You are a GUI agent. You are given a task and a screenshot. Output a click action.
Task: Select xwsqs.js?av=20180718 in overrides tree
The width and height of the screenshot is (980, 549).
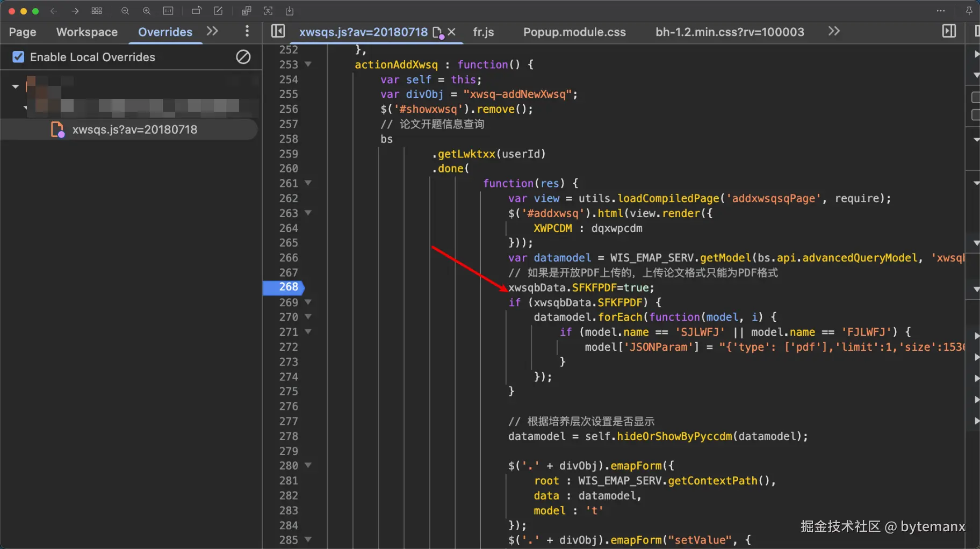pos(134,129)
